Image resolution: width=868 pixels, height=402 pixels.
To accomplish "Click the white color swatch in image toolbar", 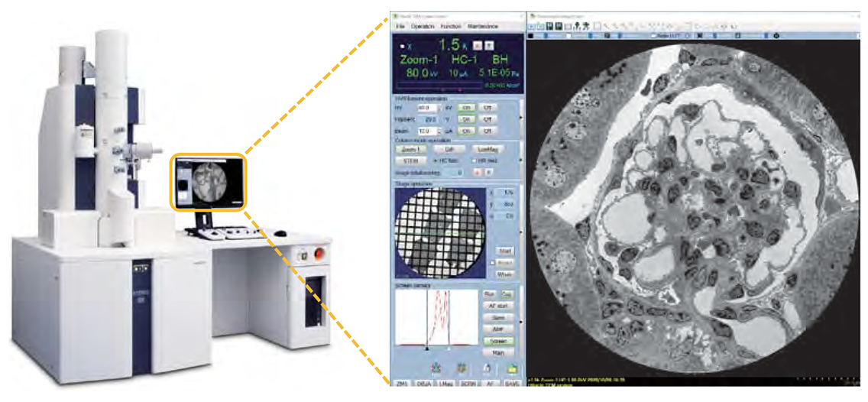I will click(x=568, y=36).
